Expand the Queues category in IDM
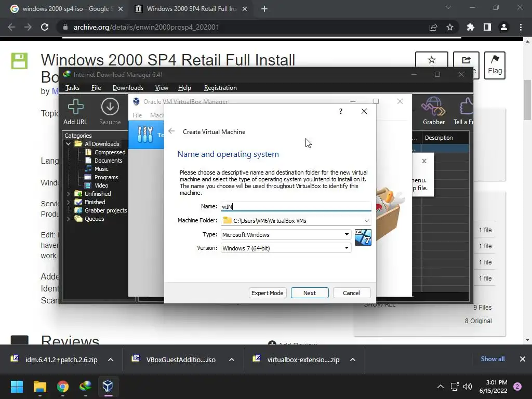The height and width of the screenshot is (399, 532). pos(68,219)
